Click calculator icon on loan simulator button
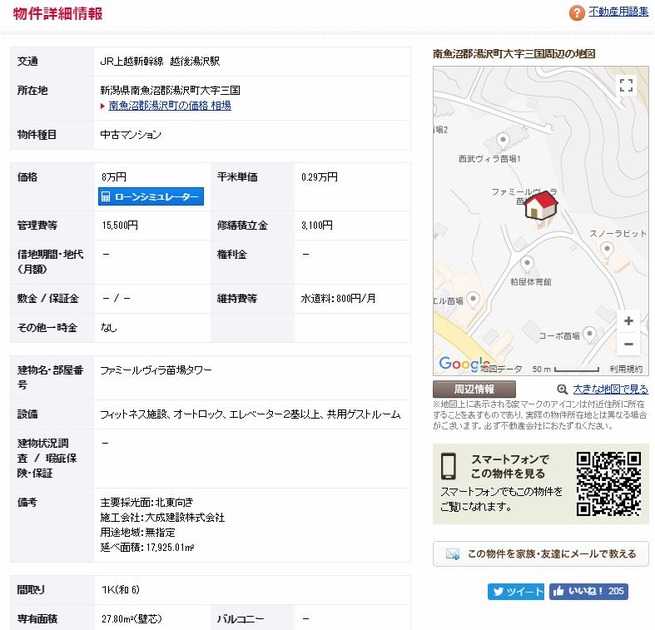Image resolution: width=655 pixels, height=630 pixels. click(x=106, y=196)
